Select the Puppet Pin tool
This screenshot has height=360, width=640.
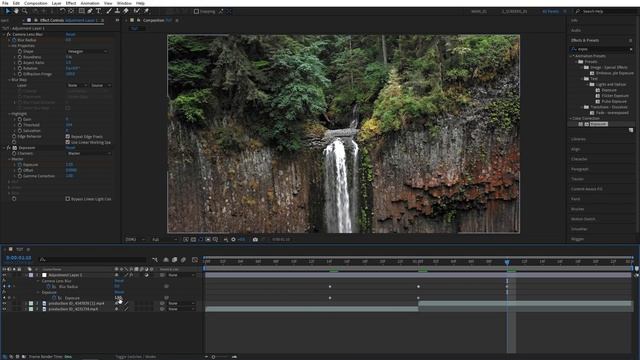click(x=146, y=11)
